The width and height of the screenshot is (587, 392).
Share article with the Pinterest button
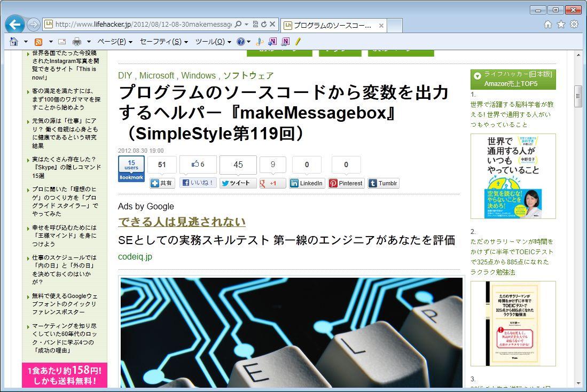(x=346, y=183)
